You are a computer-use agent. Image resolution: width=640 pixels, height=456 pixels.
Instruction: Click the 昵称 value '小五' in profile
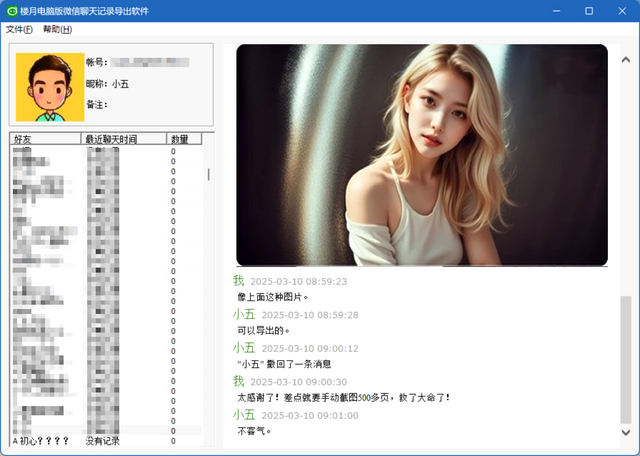[120, 84]
